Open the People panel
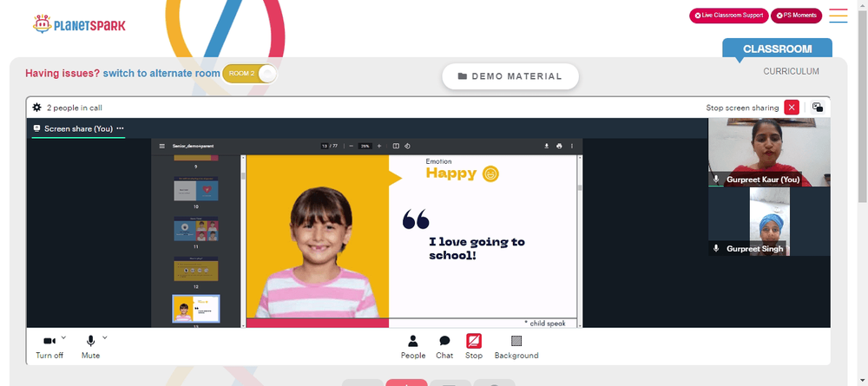Screen dimensions: 868x386 (413, 347)
